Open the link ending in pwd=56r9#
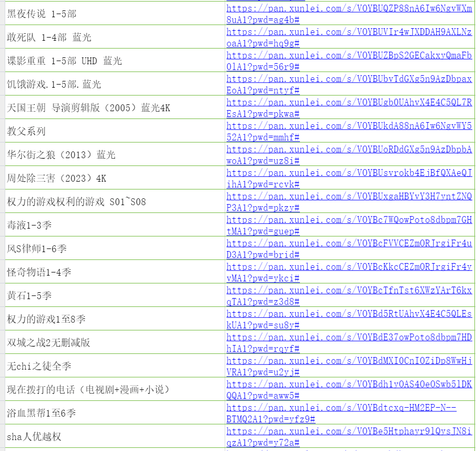476x451 pixels. (349, 56)
